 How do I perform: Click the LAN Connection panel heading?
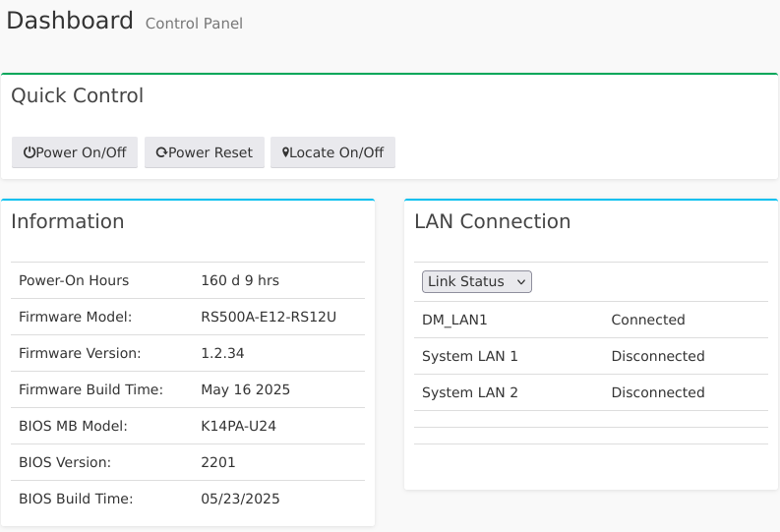point(492,222)
